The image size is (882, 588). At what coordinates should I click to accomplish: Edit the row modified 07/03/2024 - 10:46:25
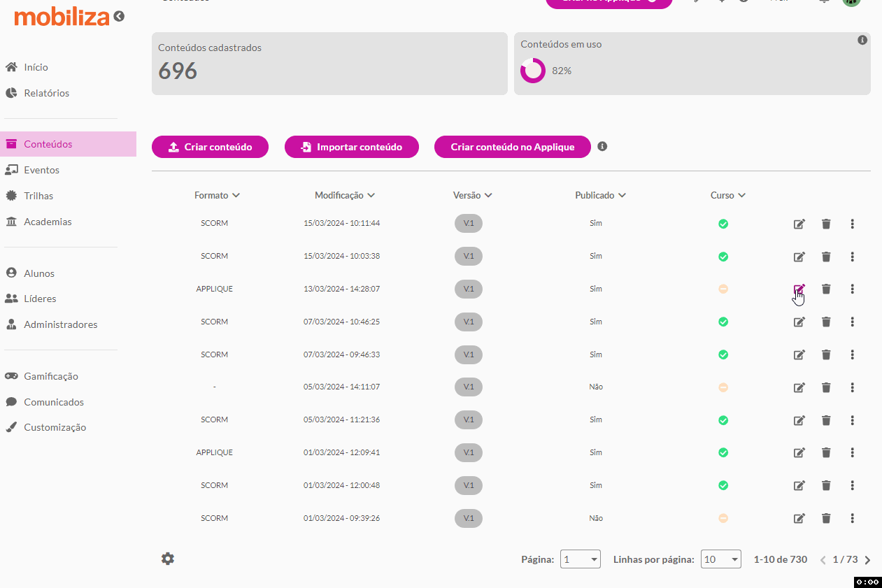tap(799, 322)
